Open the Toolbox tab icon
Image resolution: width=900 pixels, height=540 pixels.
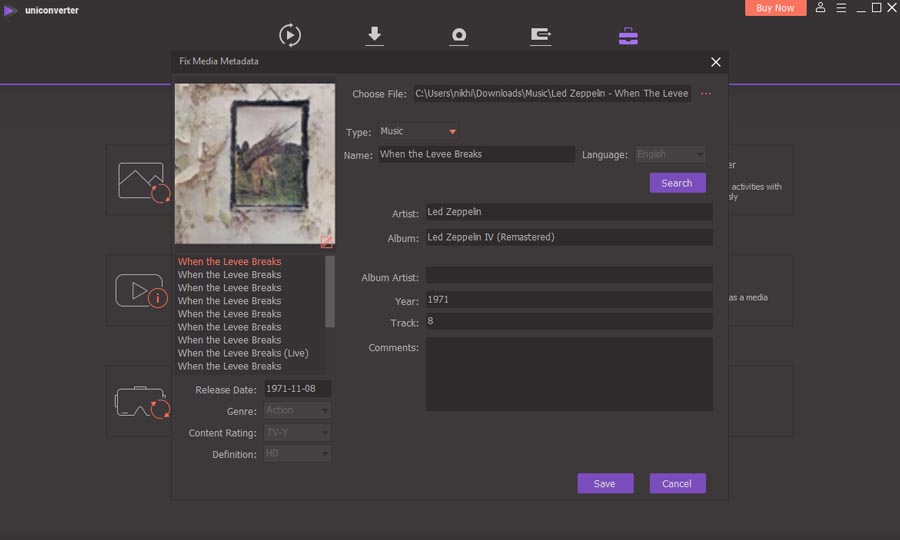point(628,36)
